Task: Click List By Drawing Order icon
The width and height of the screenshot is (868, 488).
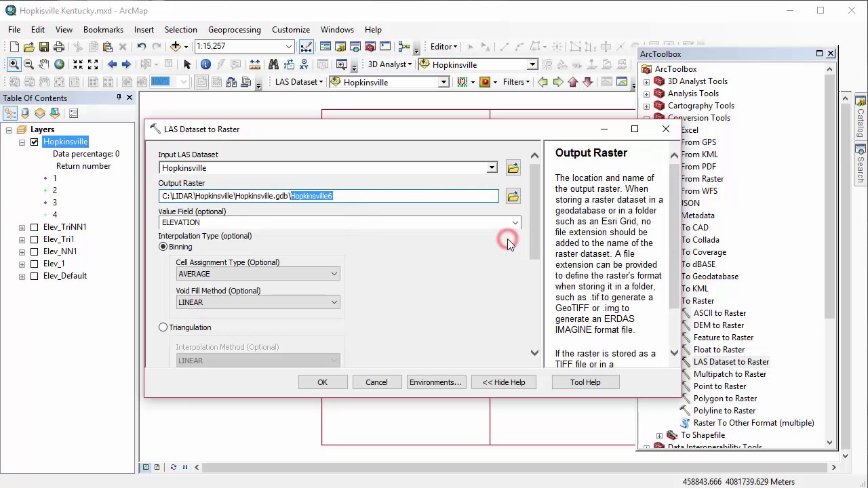Action: tap(10, 113)
